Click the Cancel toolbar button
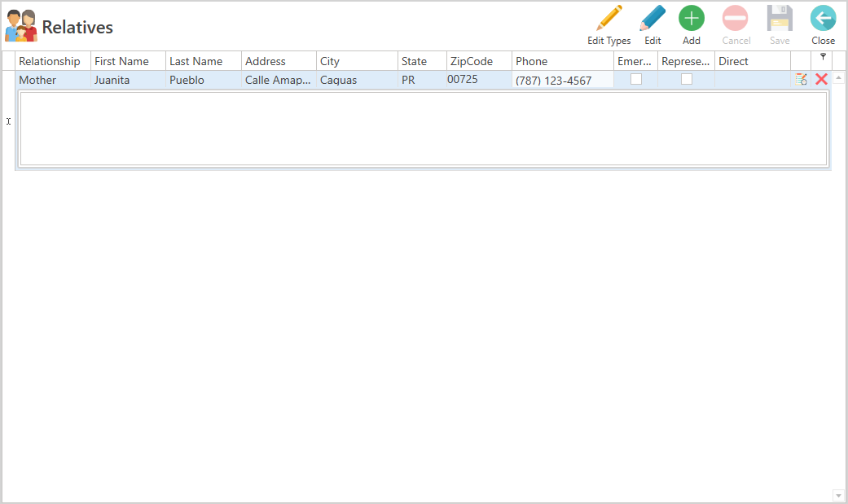 tap(736, 25)
